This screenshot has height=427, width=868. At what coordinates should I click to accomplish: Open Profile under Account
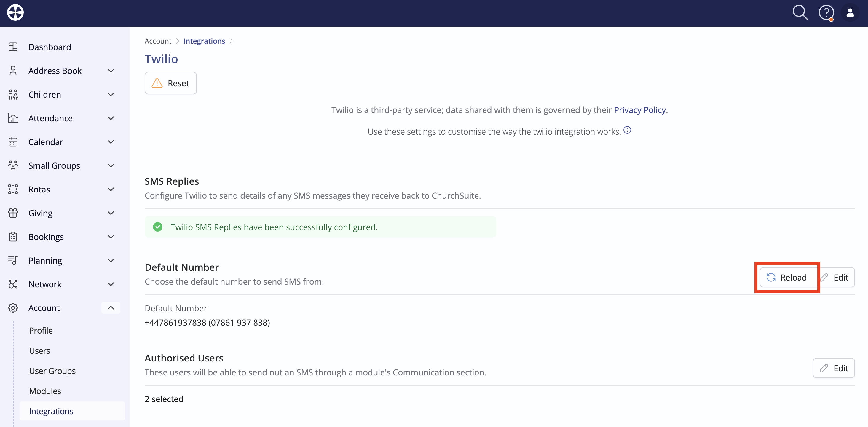(41, 331)
